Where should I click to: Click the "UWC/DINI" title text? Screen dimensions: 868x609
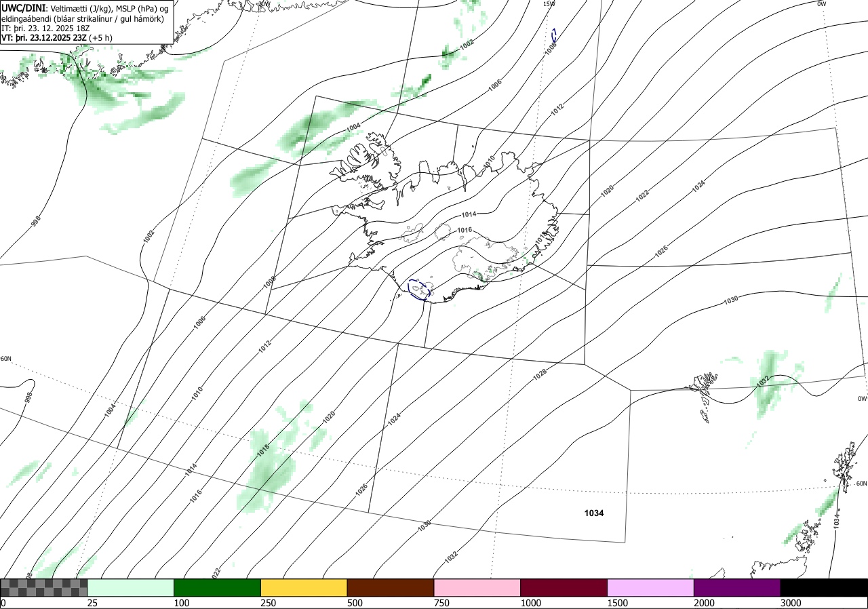click(x=23, y=7)
